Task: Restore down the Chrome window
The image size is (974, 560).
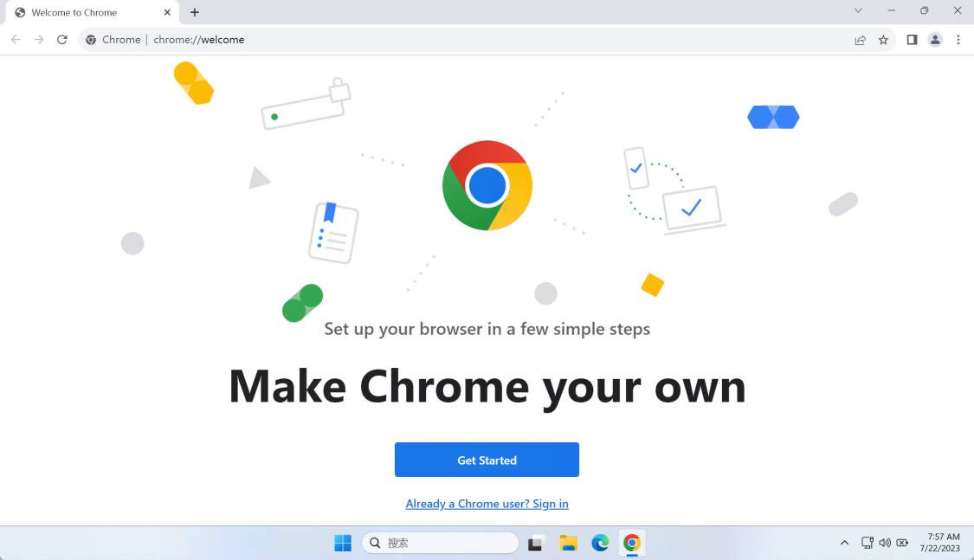Action: 925,10
